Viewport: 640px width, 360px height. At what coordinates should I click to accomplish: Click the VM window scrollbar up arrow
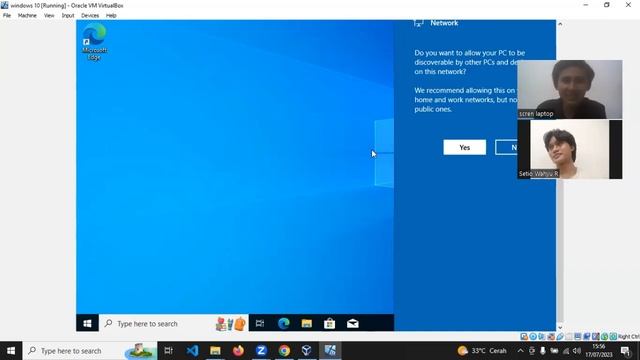pyautogui.click(x=560, y=24)
